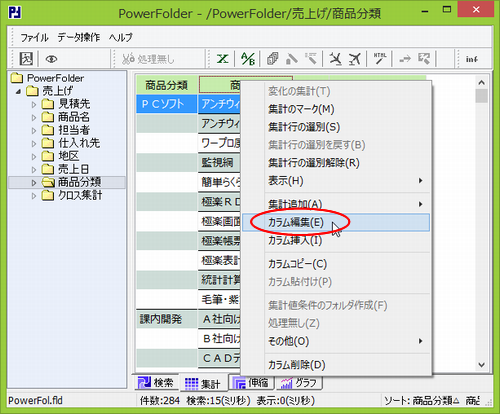Image resolution: width=500 pixels, height=414 pixels.
Task: Expand the 仕入れ先 folder arrow
Action: click(34, 143)
